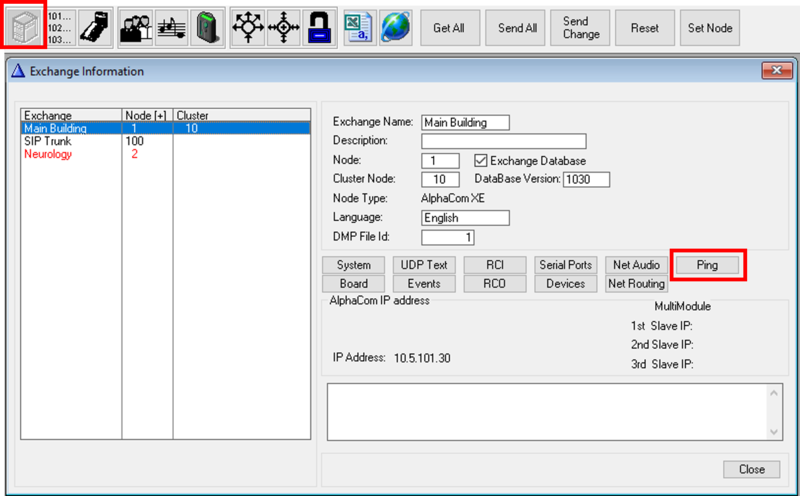
Task: Select the Neurology exchange row
Action: 165,154
